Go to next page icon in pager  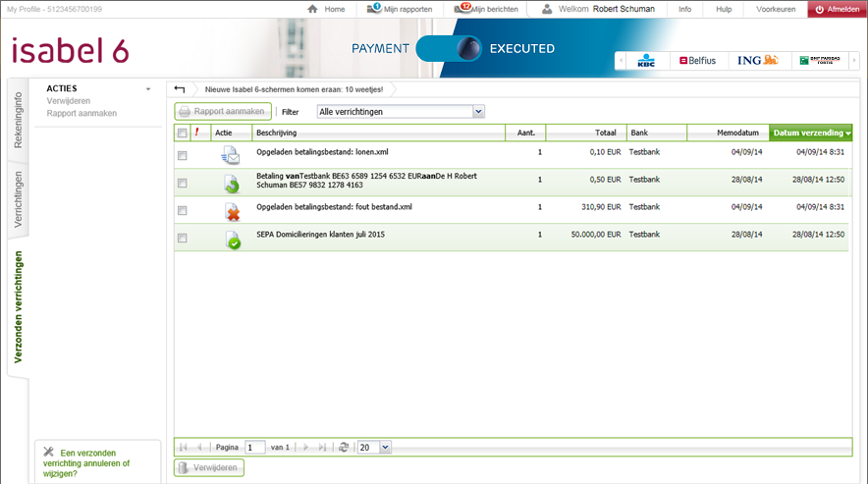[x=305, y=447]
